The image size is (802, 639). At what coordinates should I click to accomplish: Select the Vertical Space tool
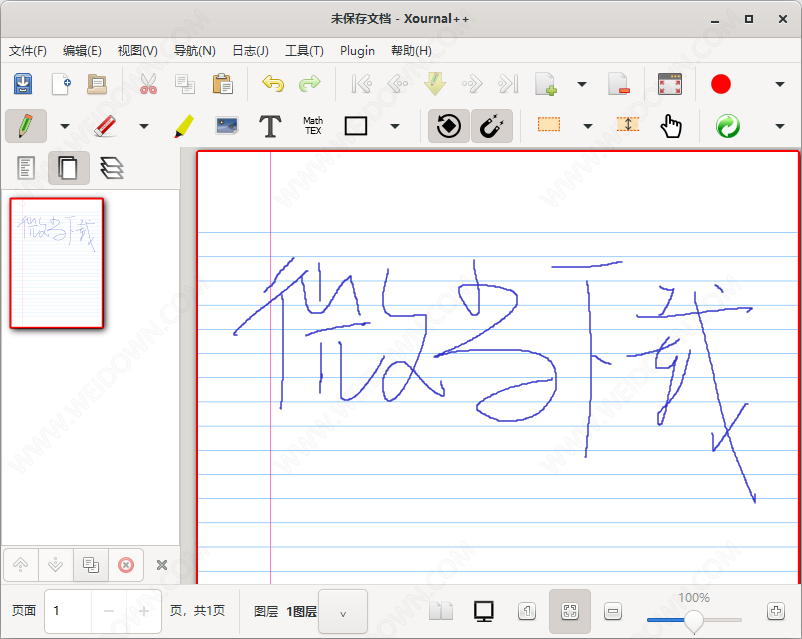point(628,124)
